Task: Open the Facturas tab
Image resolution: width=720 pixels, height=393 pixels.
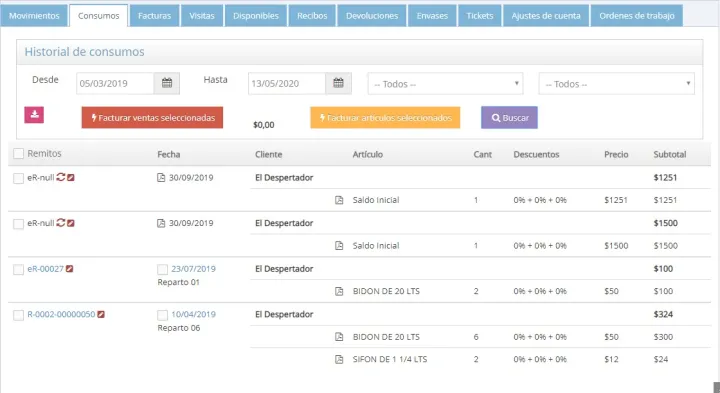Action: click(x=154, y=16)
